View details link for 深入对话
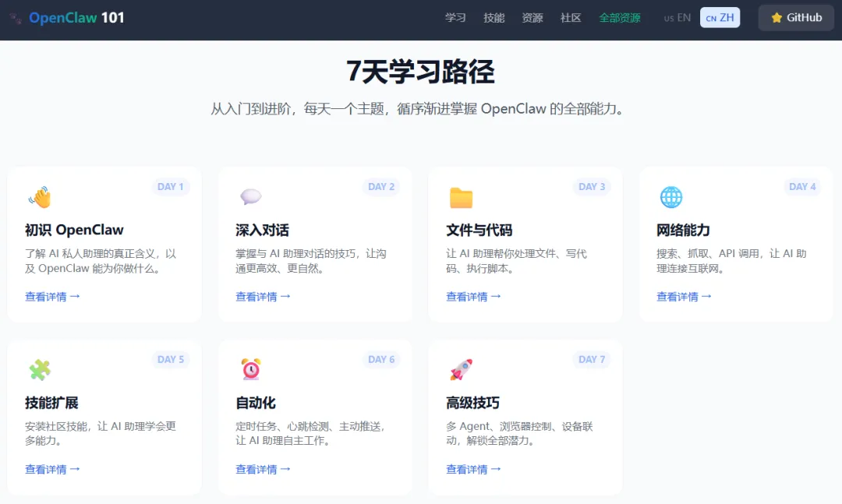Image resolution: width=842 pixels, height=504 pixels. pos(263,296)
